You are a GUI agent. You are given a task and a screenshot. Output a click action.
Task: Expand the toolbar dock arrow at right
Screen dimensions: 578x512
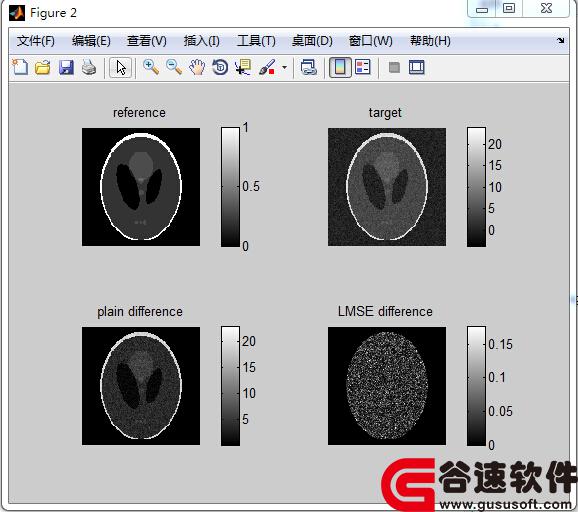[x=561, y=41]
